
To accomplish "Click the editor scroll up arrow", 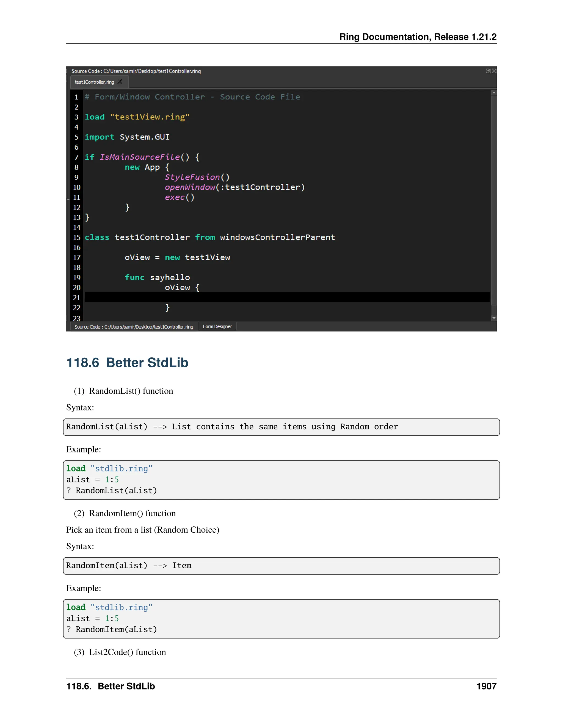I will 494,93.
